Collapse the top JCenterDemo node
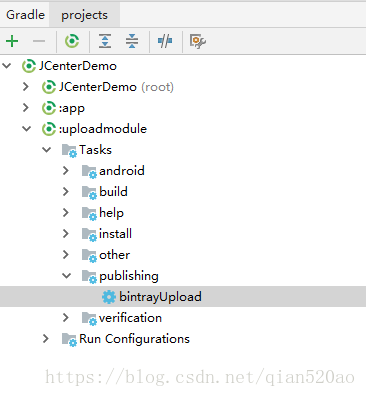366x397 pixels. click(7, 66)
